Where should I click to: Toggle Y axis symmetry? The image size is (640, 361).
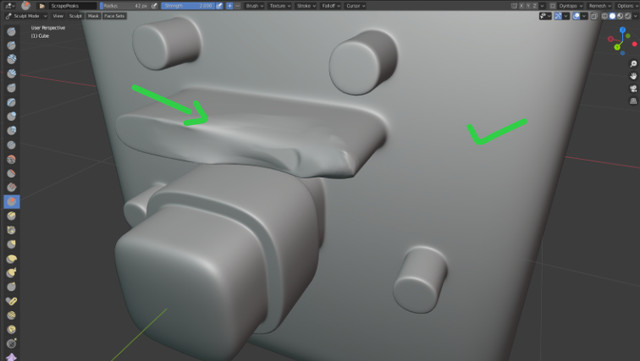click(x=528, y=6)
